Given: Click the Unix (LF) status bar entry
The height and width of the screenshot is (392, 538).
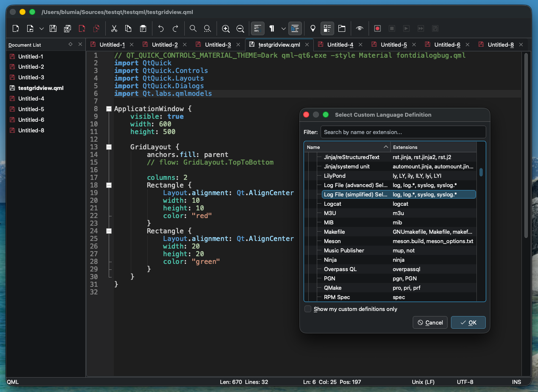Looking at the screenshot, I should coord(424,382).
